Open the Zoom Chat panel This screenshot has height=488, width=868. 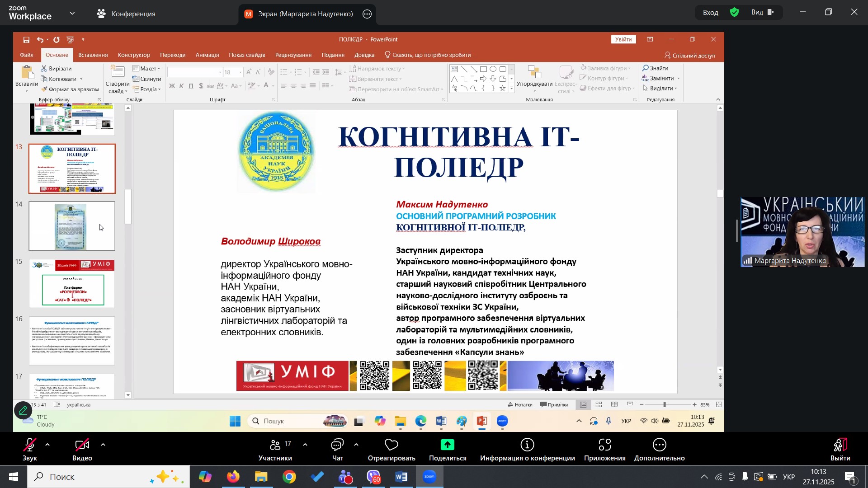pos(337,446)
